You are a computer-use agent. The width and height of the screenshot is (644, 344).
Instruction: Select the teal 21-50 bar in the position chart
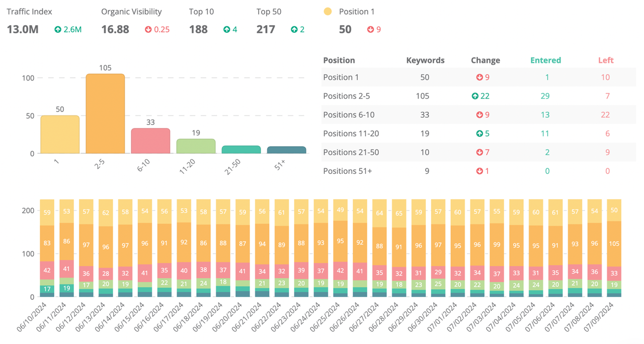click(241, 150)
